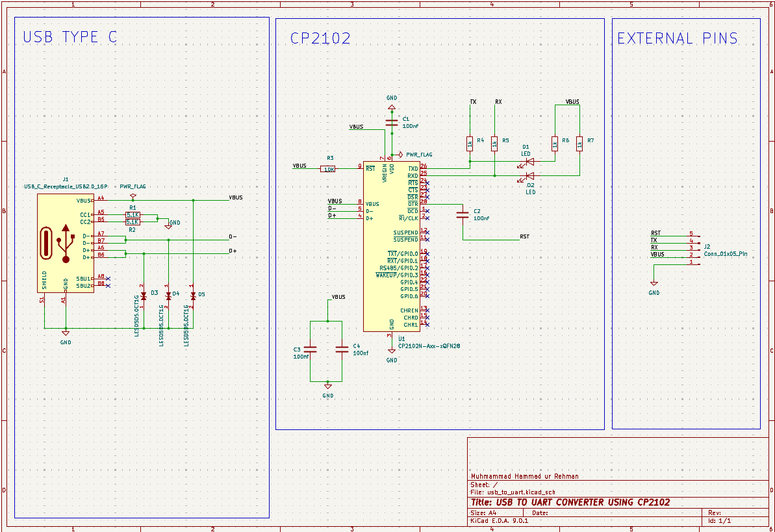This screenshot has width=775, height=532.
Task: Select capacitor C4 symbol
Action: click(342, 349)
